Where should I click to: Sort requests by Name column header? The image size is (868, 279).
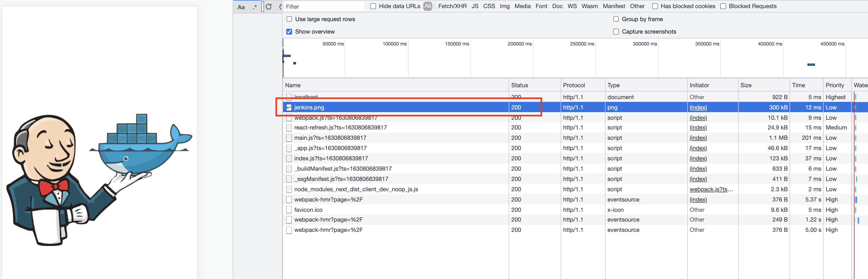396,85
